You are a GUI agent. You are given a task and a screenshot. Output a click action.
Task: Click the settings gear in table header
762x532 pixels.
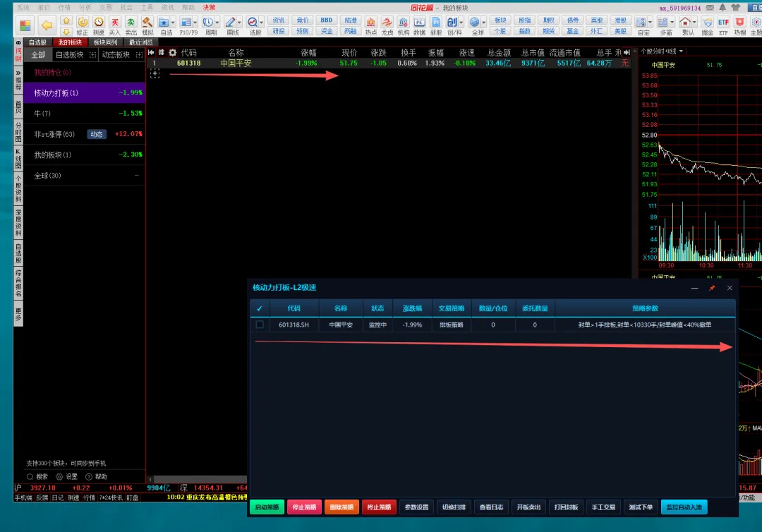tap(173, 52)
